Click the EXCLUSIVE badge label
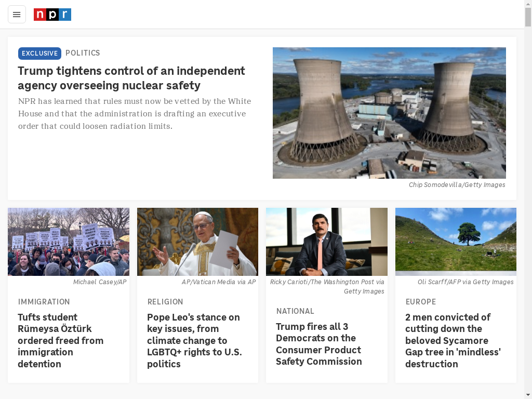The image size is (532, 399). point(39,54)
